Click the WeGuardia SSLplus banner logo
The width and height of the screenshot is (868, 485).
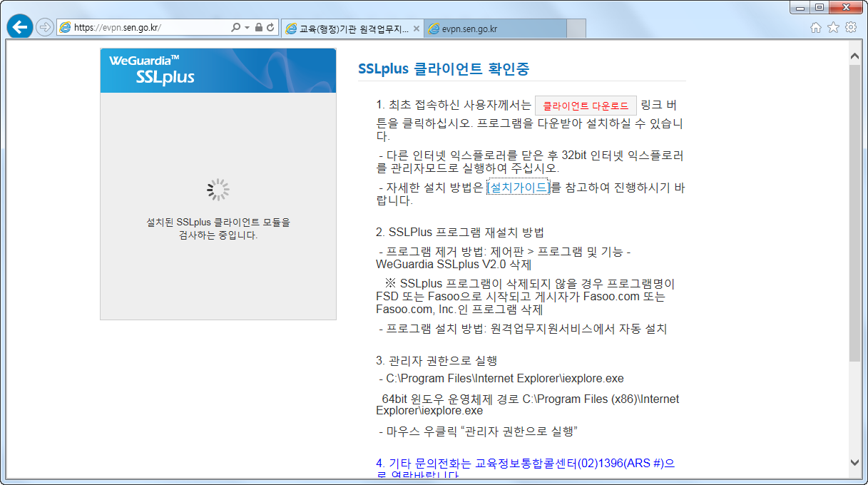(x=218, y=71)
